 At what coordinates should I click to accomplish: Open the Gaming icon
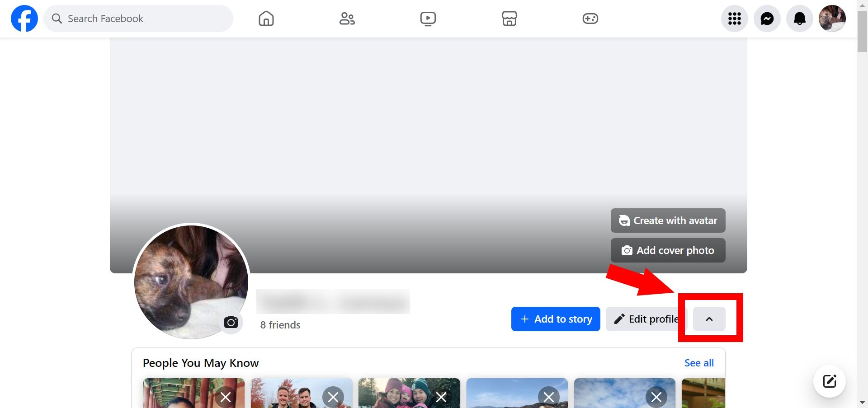tap(590, 19)
